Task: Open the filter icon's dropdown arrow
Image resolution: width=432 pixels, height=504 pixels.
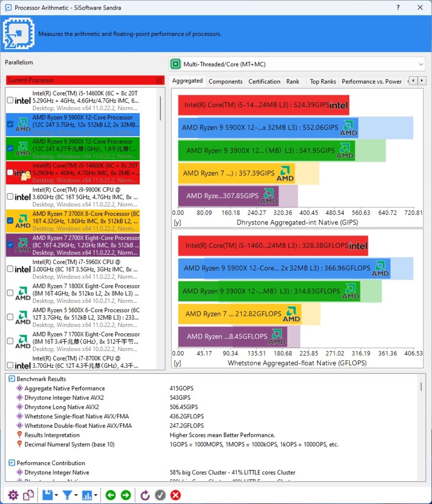Action: click(x=76, y=495)
